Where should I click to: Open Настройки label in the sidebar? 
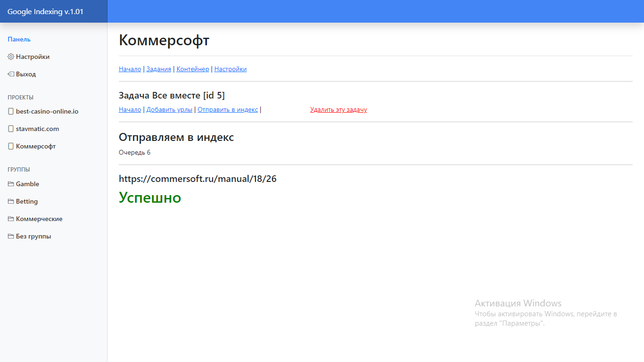pyautogui.click(x=33, y=57)
